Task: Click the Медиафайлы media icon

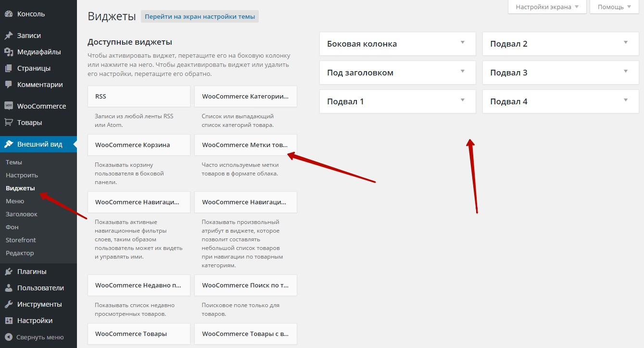Action: (x=9, y=52)
